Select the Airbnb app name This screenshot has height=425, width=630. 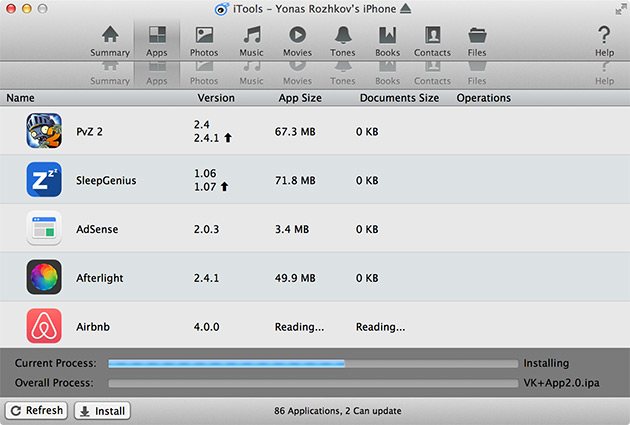click(93, 327)
